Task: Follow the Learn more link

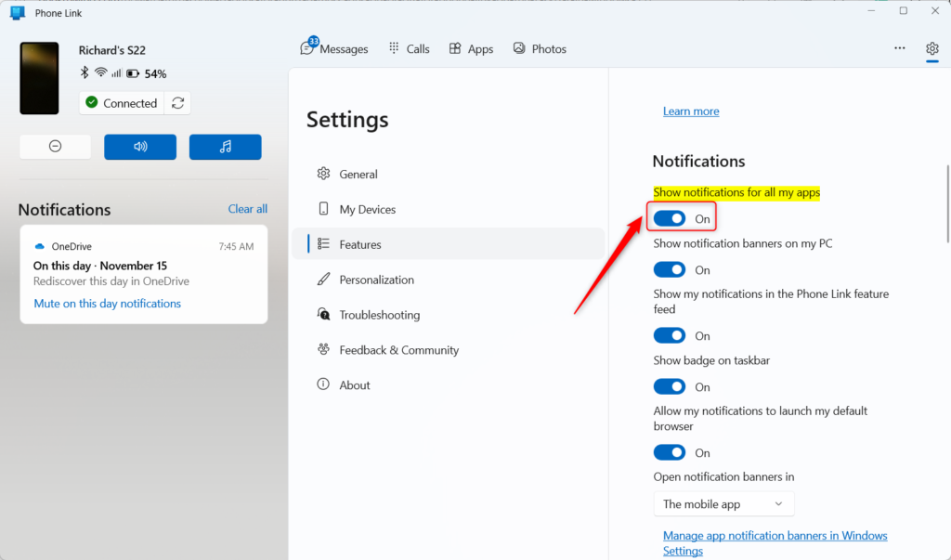Action: [691, 111]
